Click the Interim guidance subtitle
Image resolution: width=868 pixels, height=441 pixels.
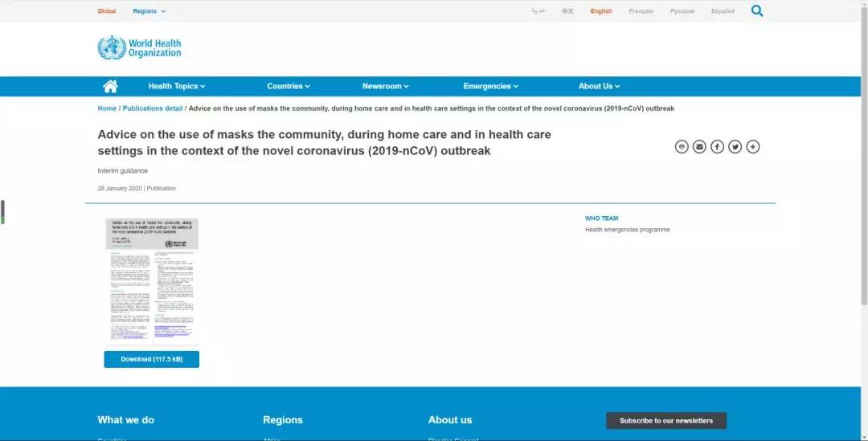click(122, 171)
